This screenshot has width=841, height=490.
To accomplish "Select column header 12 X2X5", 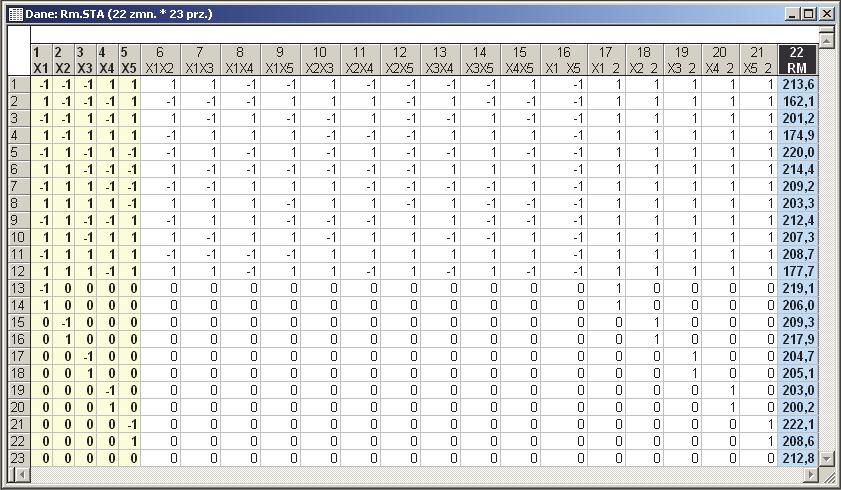I will pos(400,60).
